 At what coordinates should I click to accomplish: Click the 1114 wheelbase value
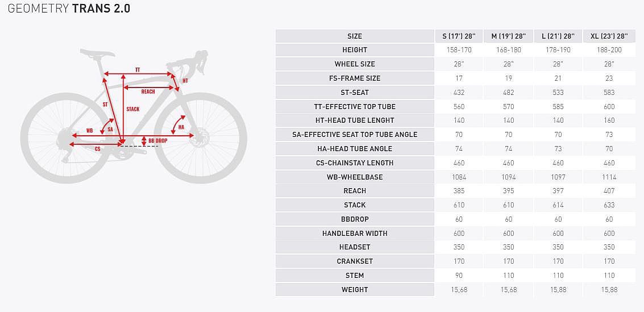point(609,177)
